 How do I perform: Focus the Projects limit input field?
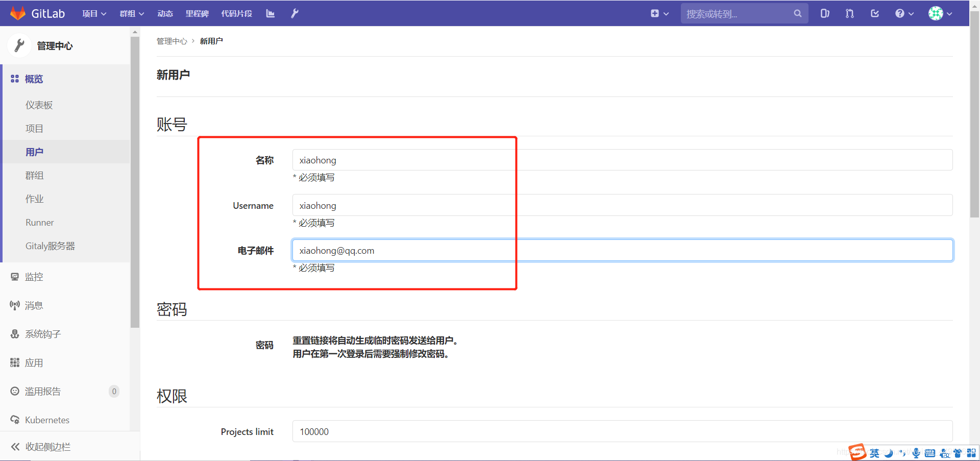(x=622, y=431)
